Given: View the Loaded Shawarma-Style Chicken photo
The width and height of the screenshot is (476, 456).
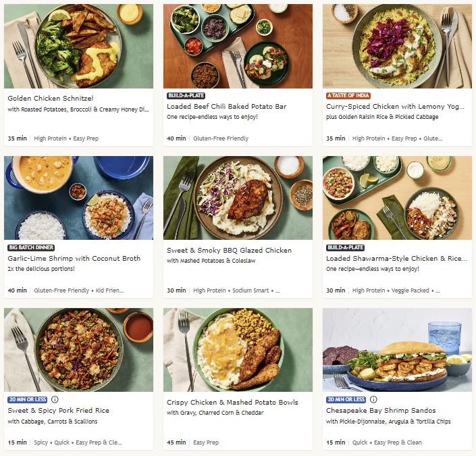Looking at the screenshot, I should [x=397, y=198].
